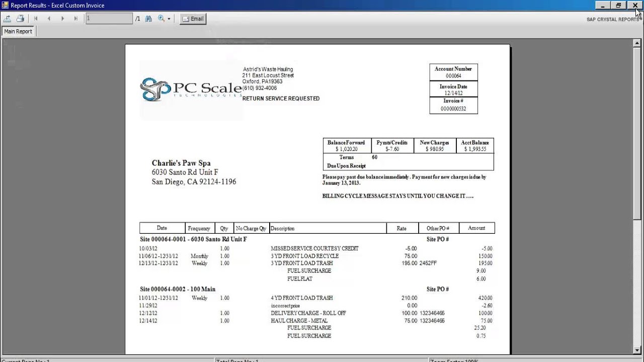Go to the first page
This screenshot has height=362, width=644.
36,19
